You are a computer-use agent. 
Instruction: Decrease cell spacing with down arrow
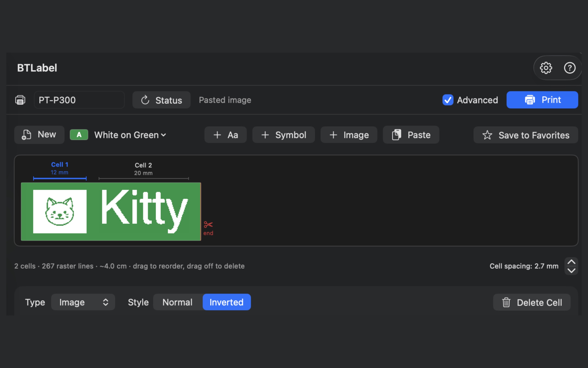pyautogui.click(x=571, y=271)
